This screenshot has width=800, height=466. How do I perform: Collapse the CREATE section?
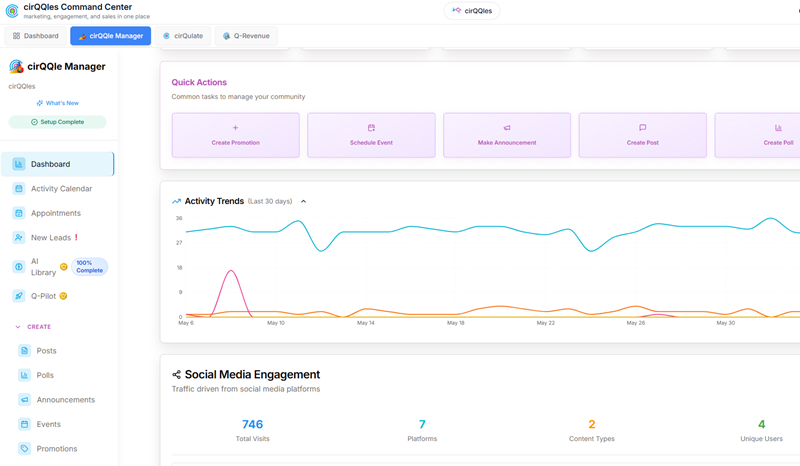point(33,327)
